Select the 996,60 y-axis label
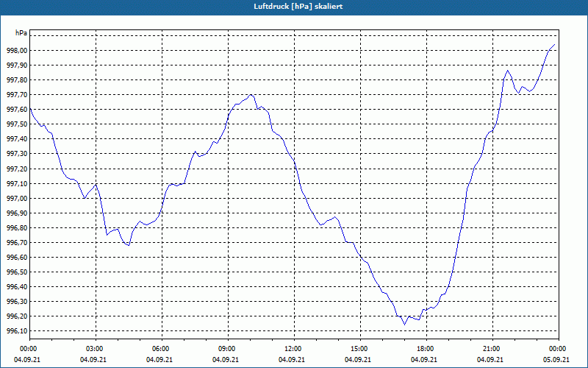The height and width of the screenshot is (368, 588). point(17,258)
